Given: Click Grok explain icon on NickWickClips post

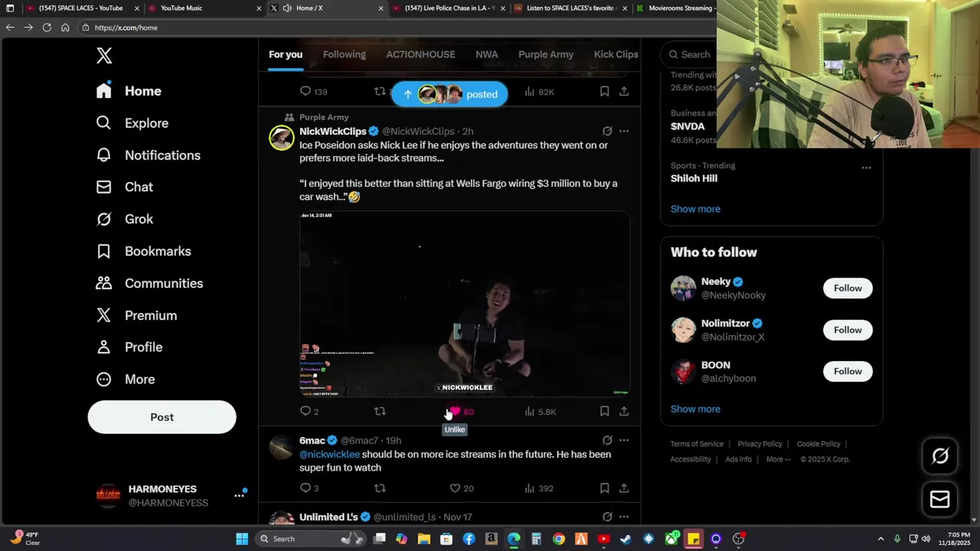Looking at the screenshot, I should coord(607,131).
